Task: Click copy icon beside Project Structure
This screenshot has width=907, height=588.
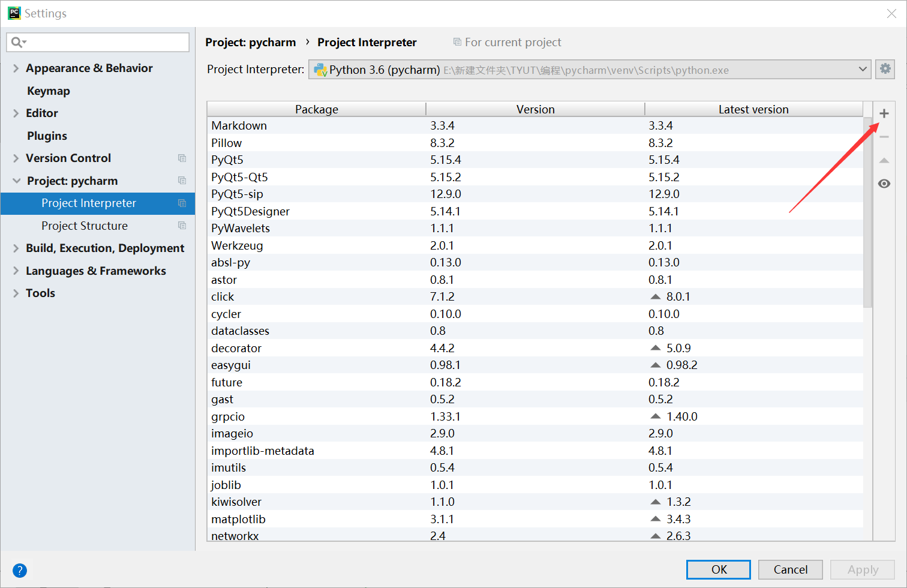Action: [182, 226]
